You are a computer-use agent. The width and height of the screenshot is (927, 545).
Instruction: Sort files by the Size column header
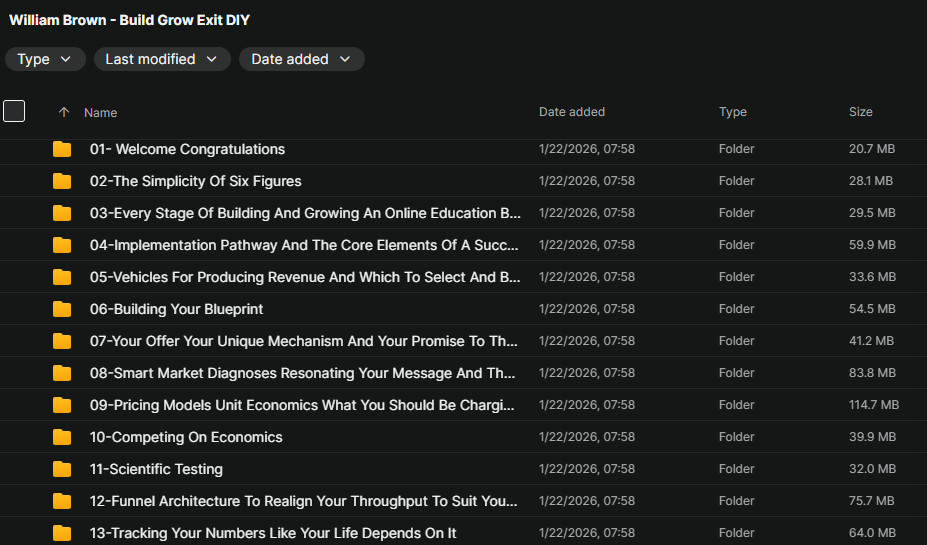[861, 112]
